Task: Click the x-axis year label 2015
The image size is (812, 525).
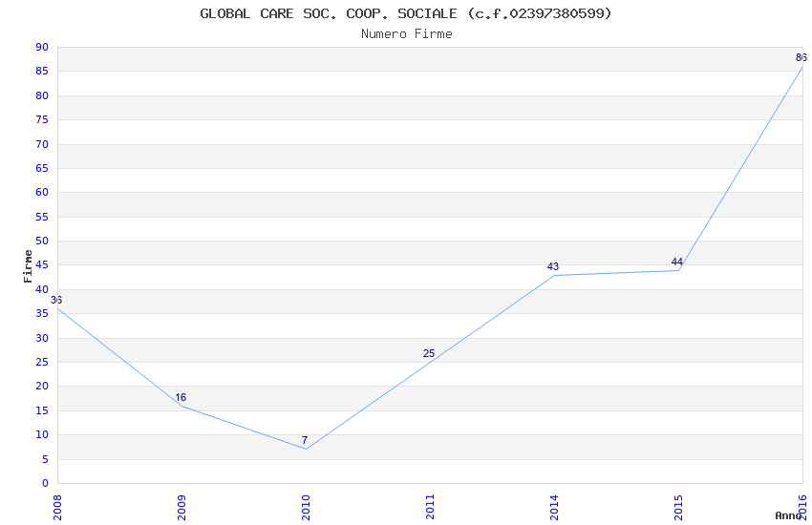Action: (679, 507)
